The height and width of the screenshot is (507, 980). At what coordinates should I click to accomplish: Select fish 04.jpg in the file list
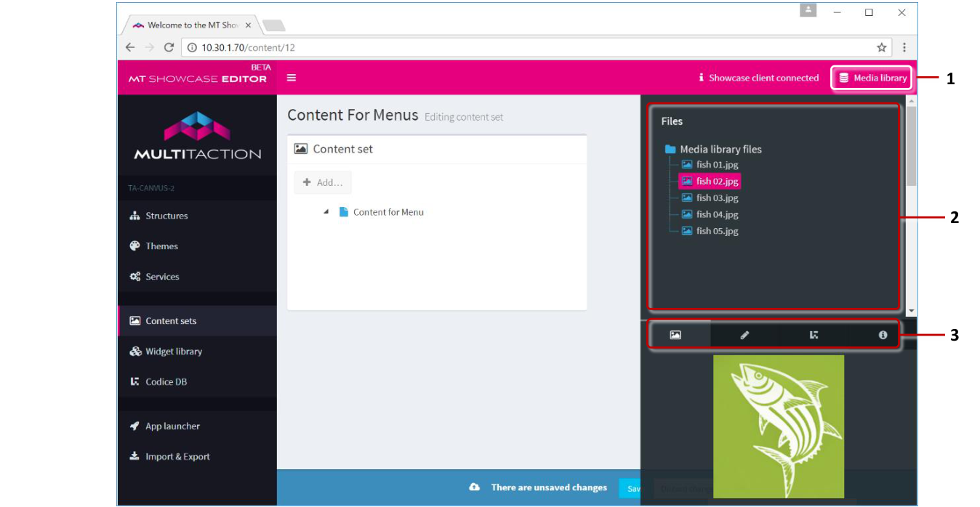718,214
